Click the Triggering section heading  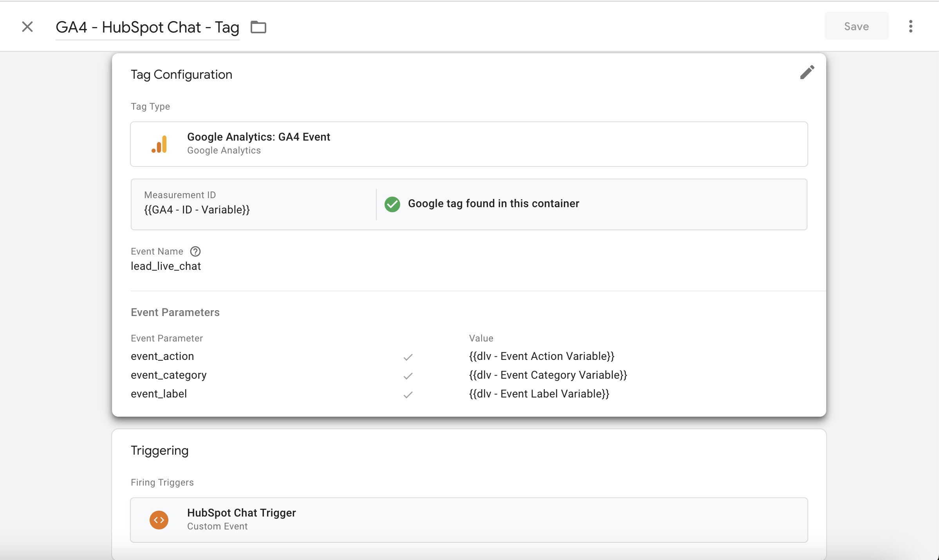pyautogui.click(x=160, y=451)
